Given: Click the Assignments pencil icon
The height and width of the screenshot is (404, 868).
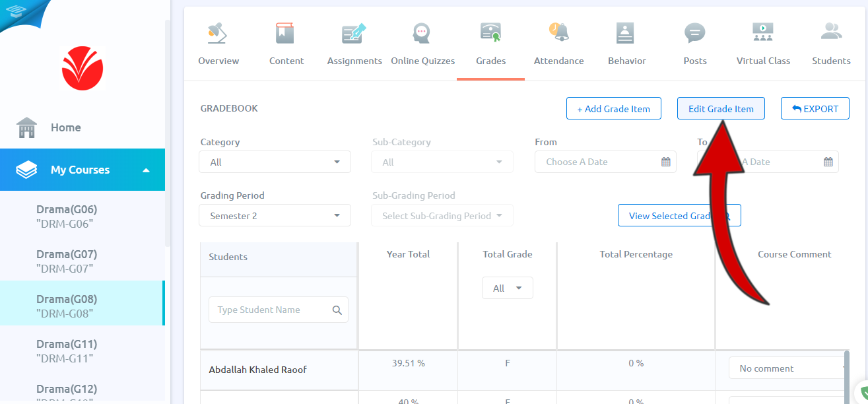Looking at the screenshot, I should [354, 34].
